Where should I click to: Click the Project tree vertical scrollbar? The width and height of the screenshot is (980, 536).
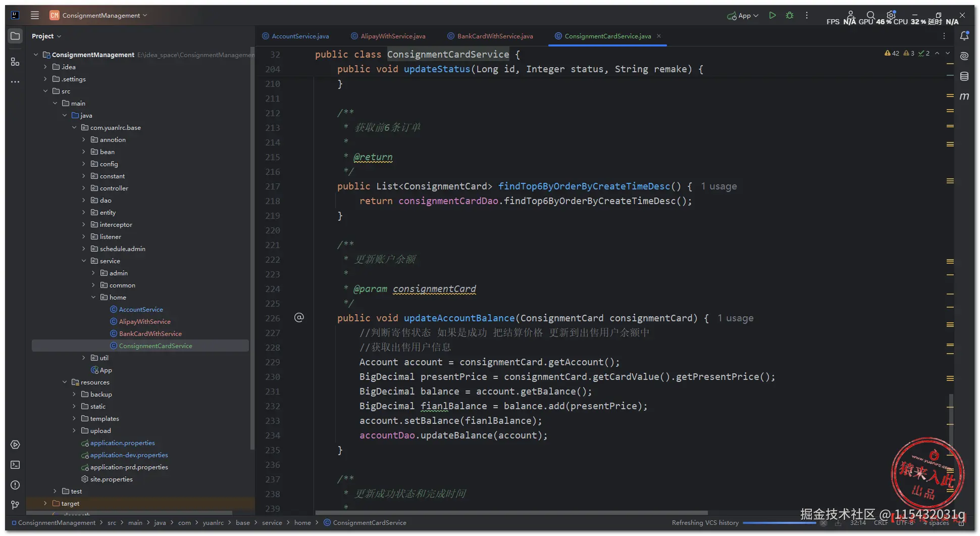252,248
